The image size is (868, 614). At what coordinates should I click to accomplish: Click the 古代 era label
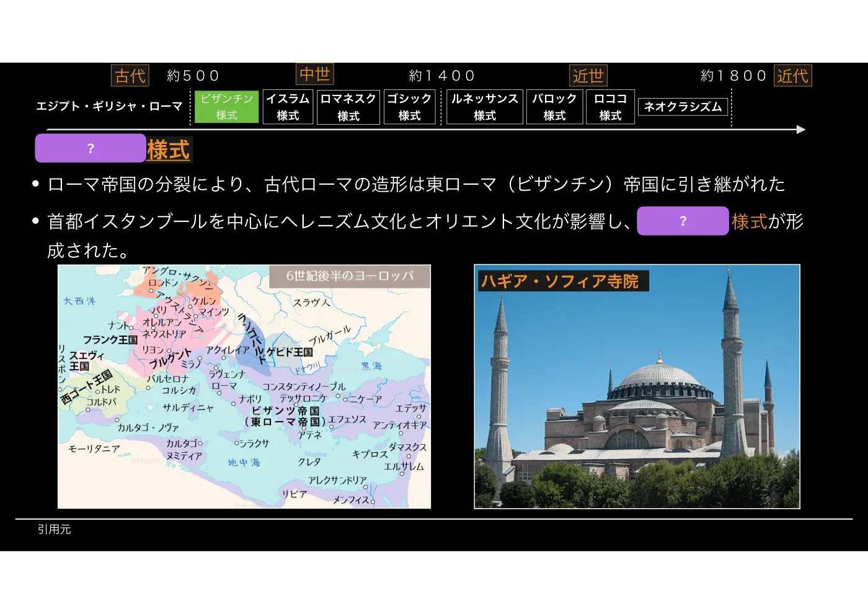tap(130, 76)
